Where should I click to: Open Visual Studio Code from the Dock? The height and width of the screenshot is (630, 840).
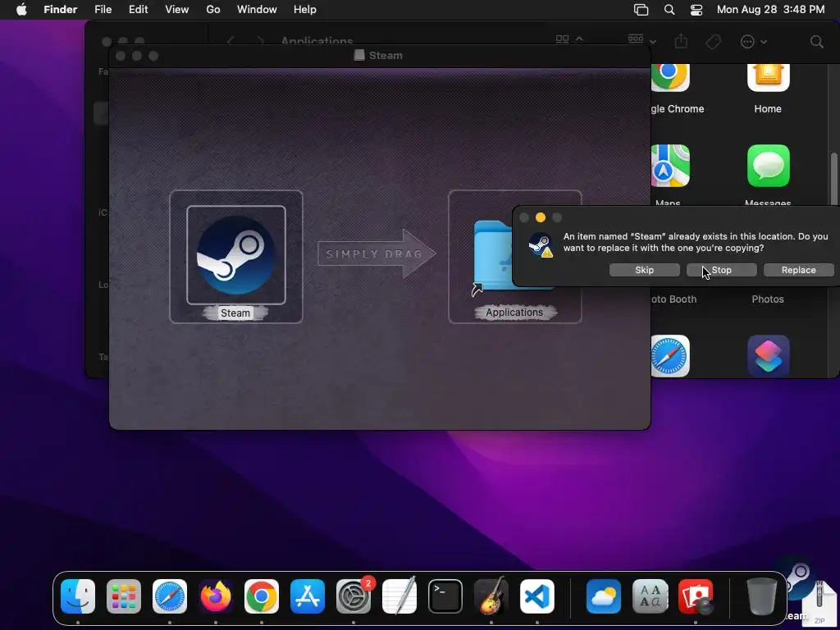pos(537,596)
